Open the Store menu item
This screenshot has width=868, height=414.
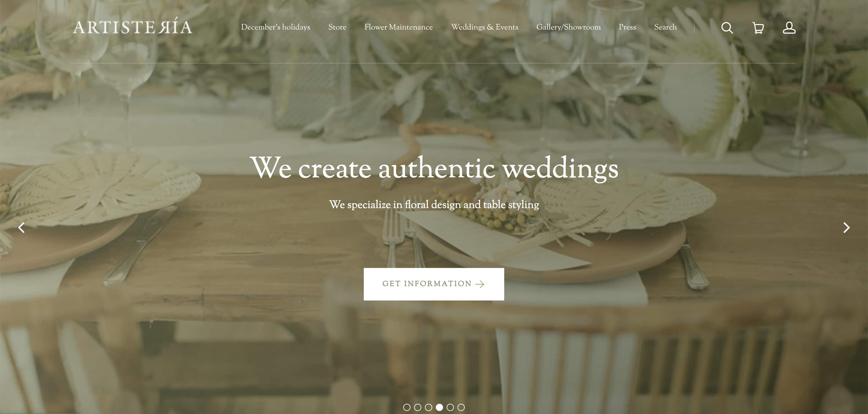coord(337,27)
